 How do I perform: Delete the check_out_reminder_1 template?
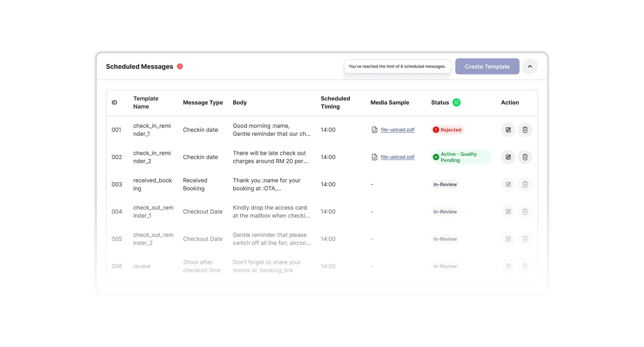tap(525, 211)
